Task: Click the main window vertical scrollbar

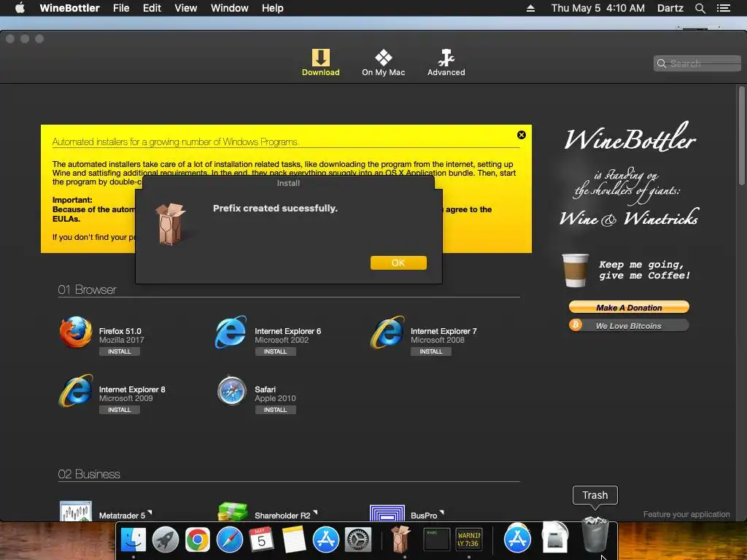Action: click(741, 136)
